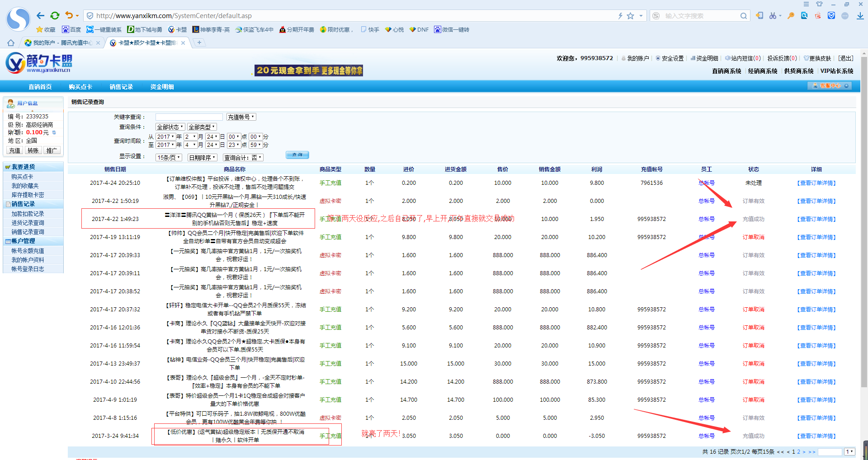The image size is (868, 460).
Task: Click the search magnifier icon in search box
Action: pos(743,16)
